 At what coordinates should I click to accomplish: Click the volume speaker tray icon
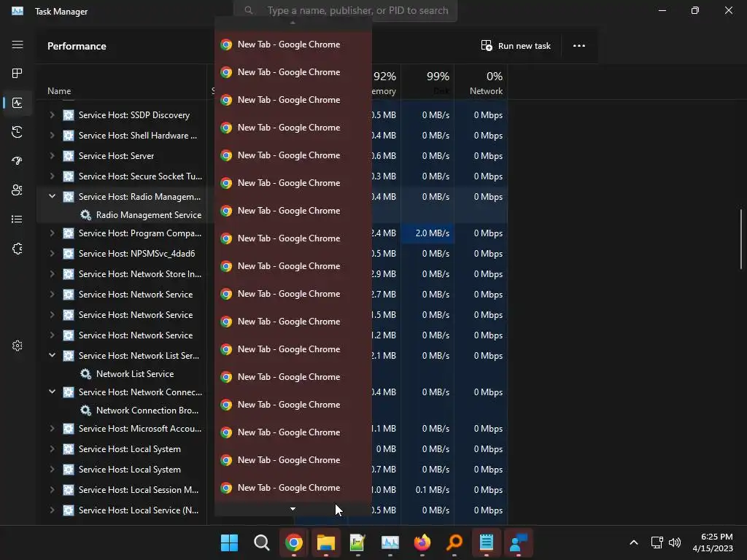(675, 542)
